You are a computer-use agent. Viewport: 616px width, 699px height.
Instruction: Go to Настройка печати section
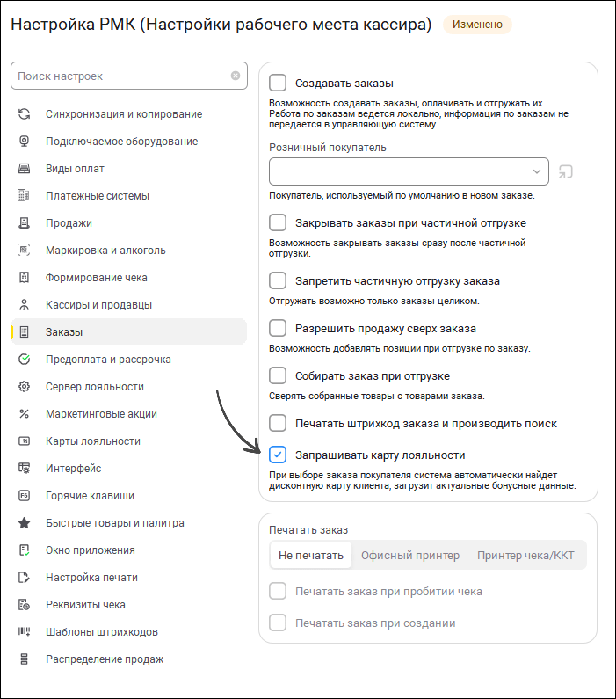coord(91,578)
